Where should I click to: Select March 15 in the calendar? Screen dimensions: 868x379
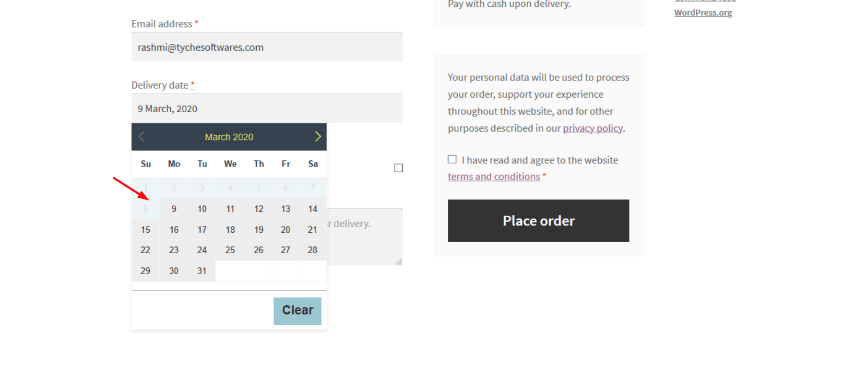click(145, 229)
